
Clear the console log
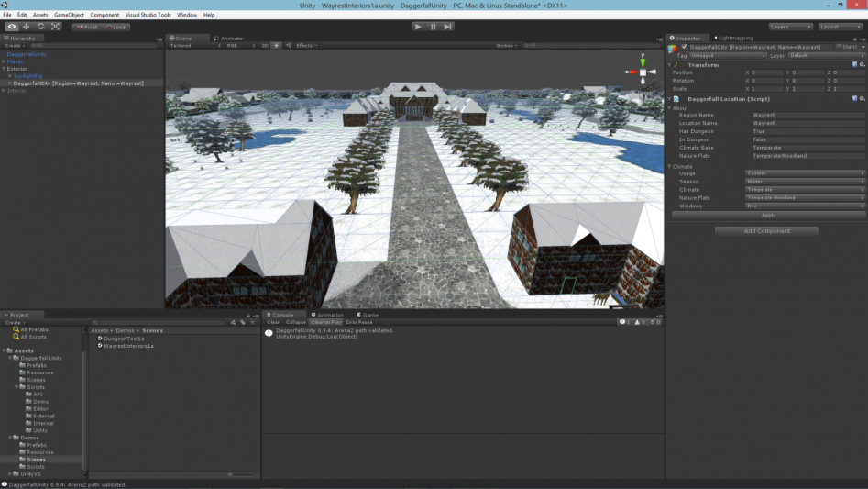tap(273, 322)
